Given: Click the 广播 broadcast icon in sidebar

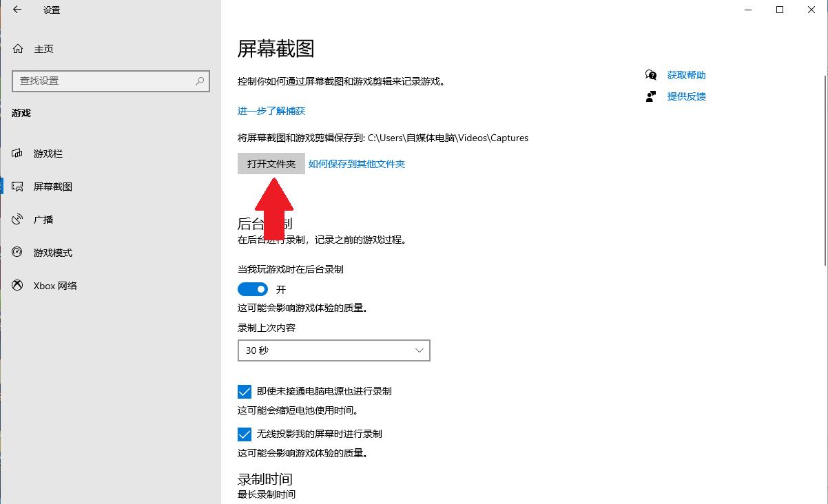Looking at the screenshot, I should (16, 219).
